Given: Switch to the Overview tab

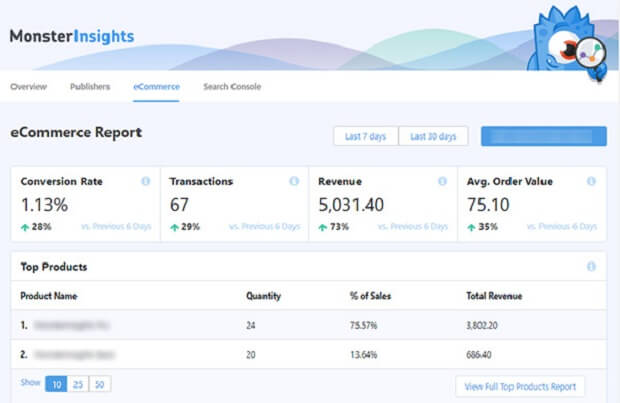Looking at the screenshot, I should (28, 87).
